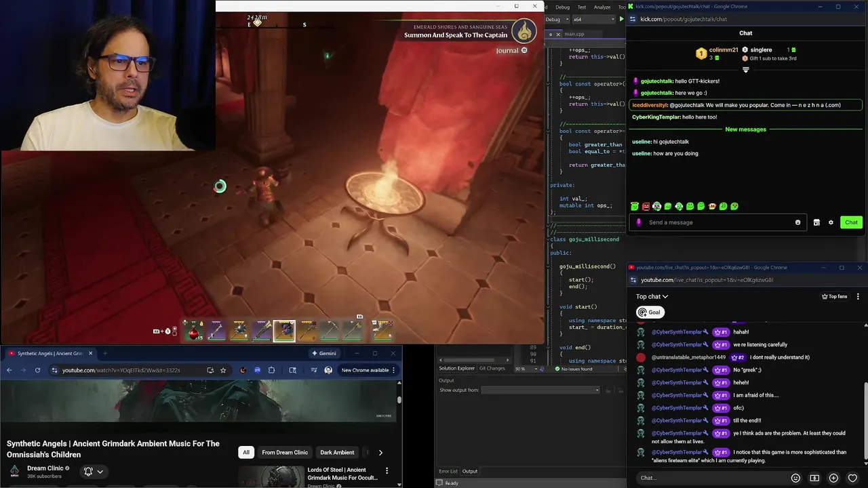Click the Chrome side search icon
The height and width of the screenshot is (488, 868).
tap(293, 370)
